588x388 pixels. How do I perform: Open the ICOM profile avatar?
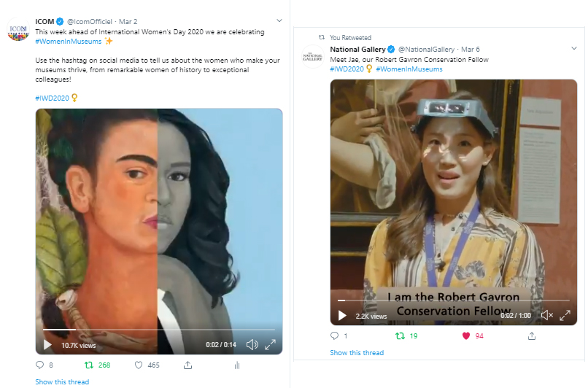pyautogui.click(x=18, y=31)
